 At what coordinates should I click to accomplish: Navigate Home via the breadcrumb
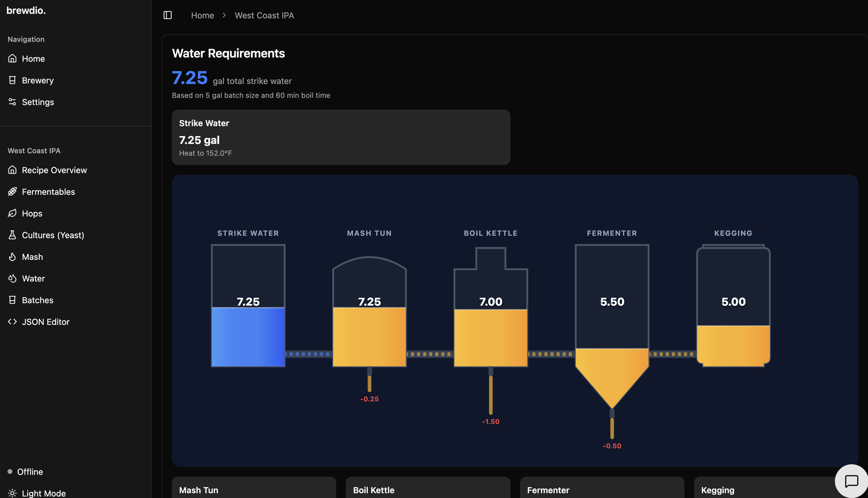202,15
